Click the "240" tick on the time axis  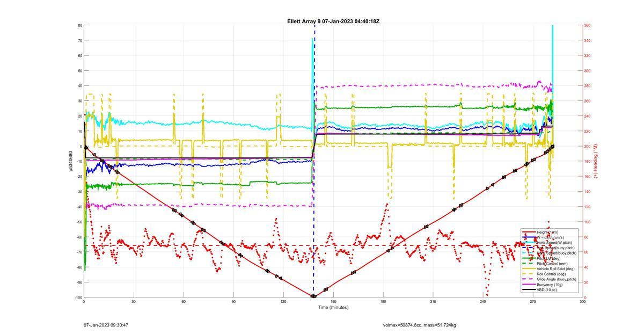[x=483, y=302]
